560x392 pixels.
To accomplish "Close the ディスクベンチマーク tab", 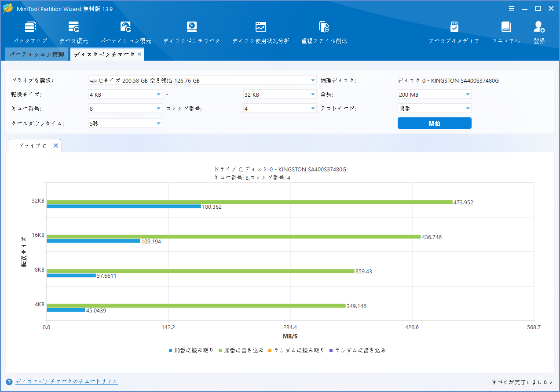I will point(139,54).
